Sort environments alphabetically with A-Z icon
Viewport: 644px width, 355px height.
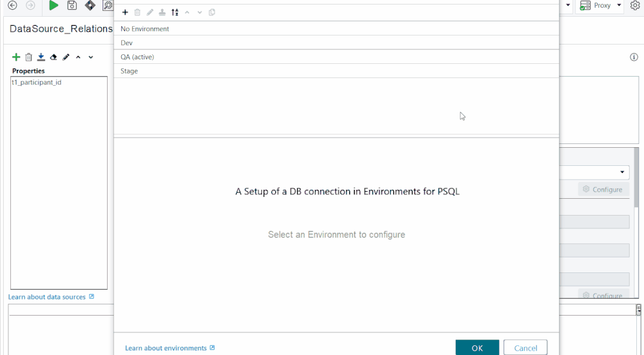[x=175, y=12]
